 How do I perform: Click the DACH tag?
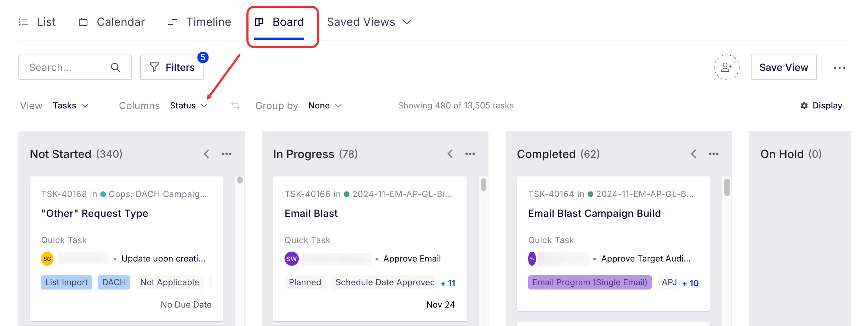(x=114, y=282)
